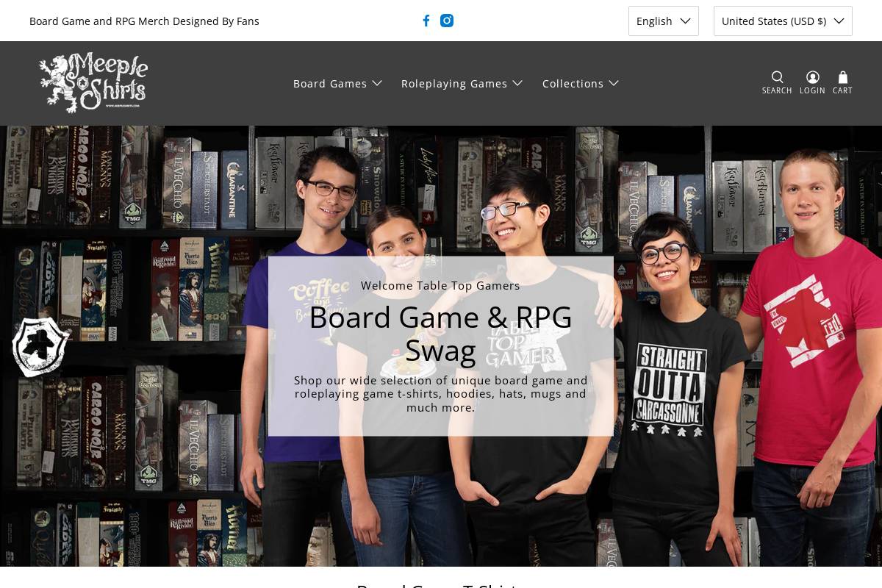Click the Meeple Shirts lion logo
This screenshot has height=588, width=882.
[93, 82]
